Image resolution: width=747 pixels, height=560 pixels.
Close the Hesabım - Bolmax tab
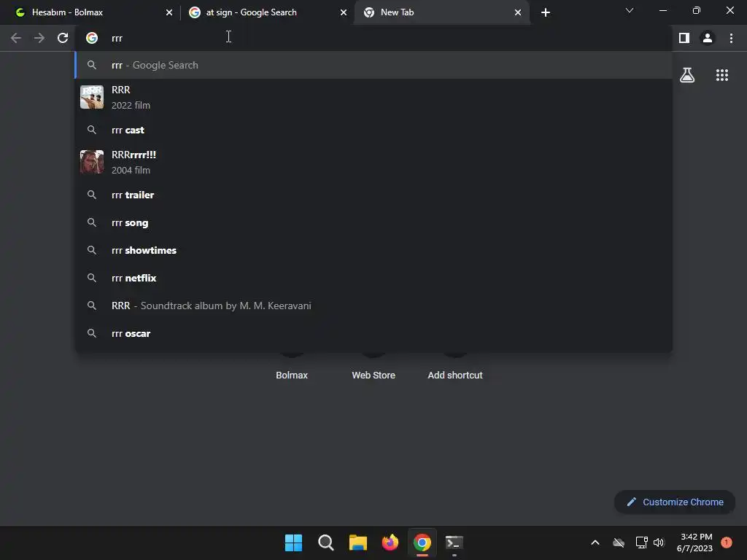coord(169,12)
